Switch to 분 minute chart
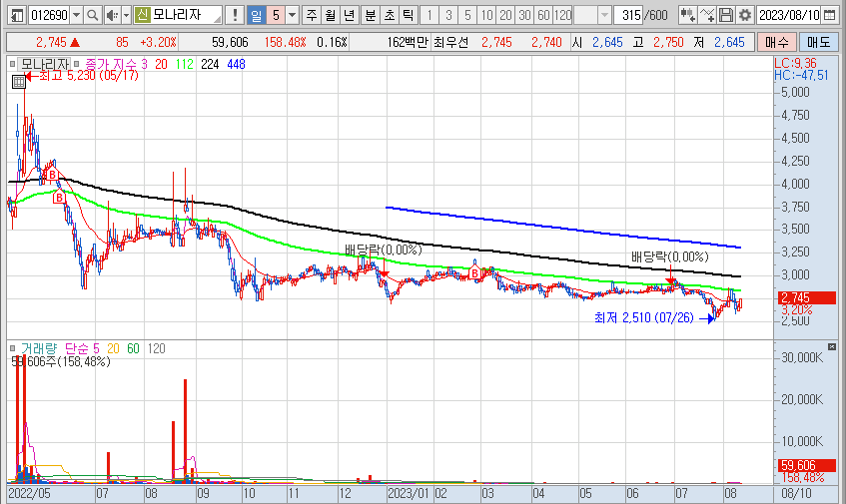This screenshot has height=504, width=846. point(371,15)
